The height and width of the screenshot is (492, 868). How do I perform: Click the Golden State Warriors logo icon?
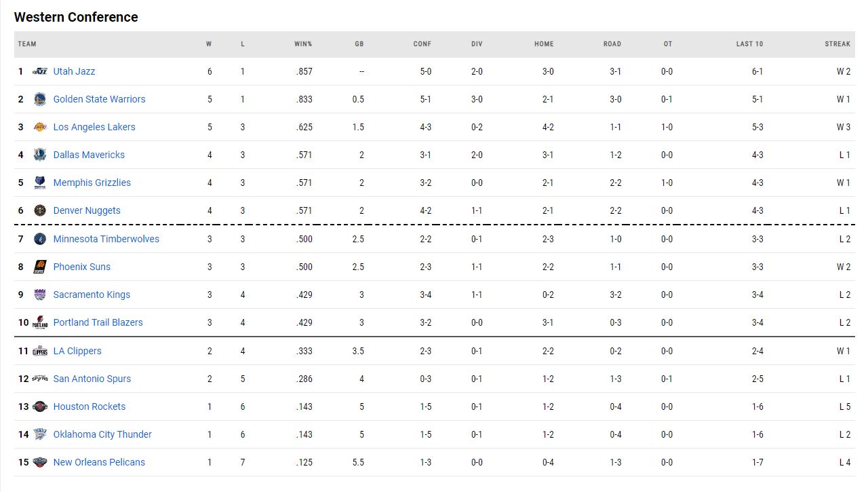coord(40,99)
